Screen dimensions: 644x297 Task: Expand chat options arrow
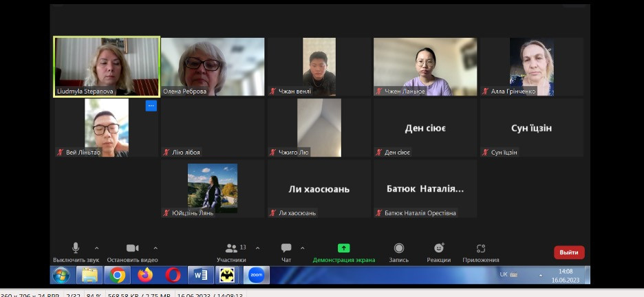coord(302,248)
